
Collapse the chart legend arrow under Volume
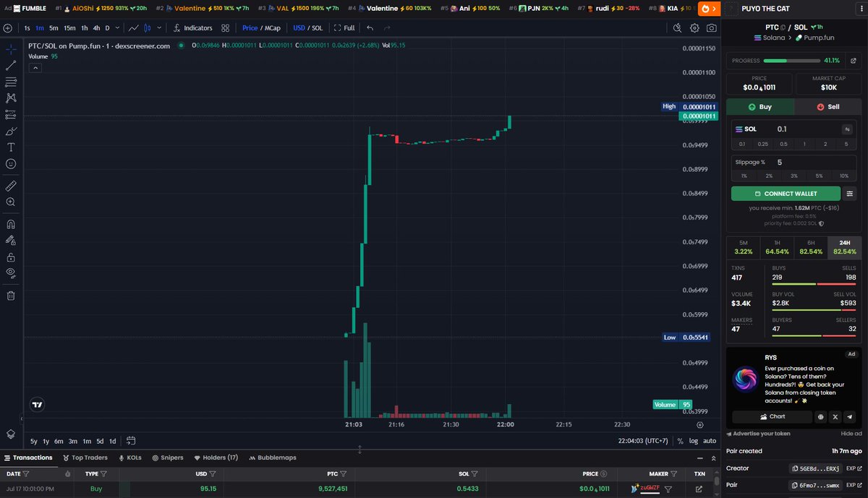(x=35, y=68)
